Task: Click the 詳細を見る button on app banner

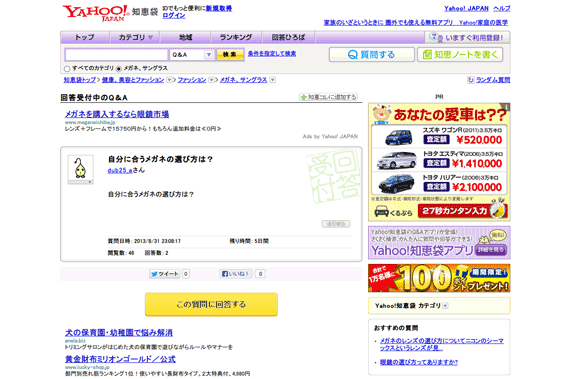Action: tap(490, 250)
